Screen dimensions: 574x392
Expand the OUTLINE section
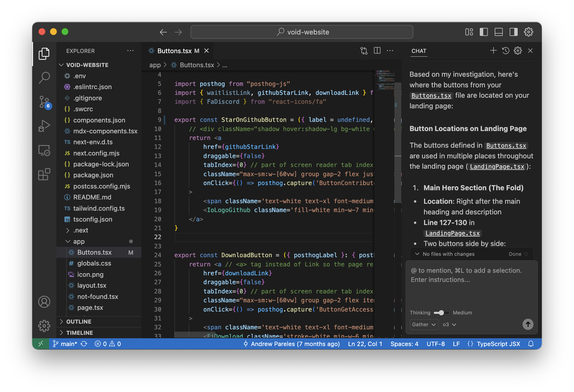click(79, 322)
